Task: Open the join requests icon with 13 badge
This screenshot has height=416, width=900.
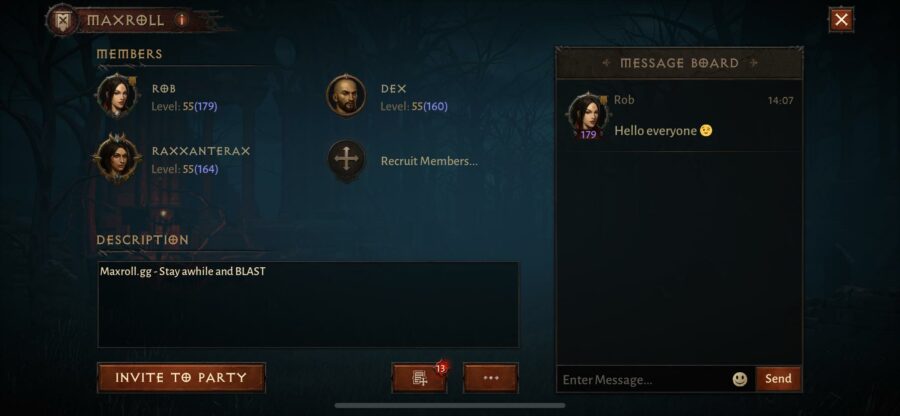Action: pyautogui.click(x=420, y=378)
